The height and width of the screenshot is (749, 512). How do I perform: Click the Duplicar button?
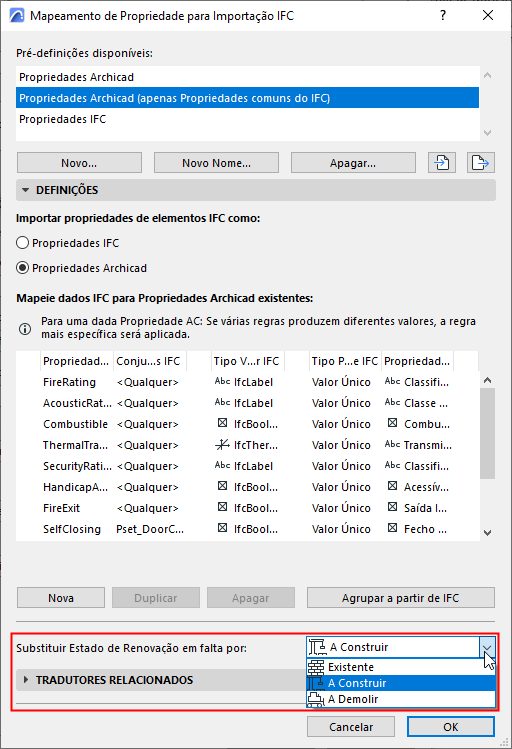point(156,598)
